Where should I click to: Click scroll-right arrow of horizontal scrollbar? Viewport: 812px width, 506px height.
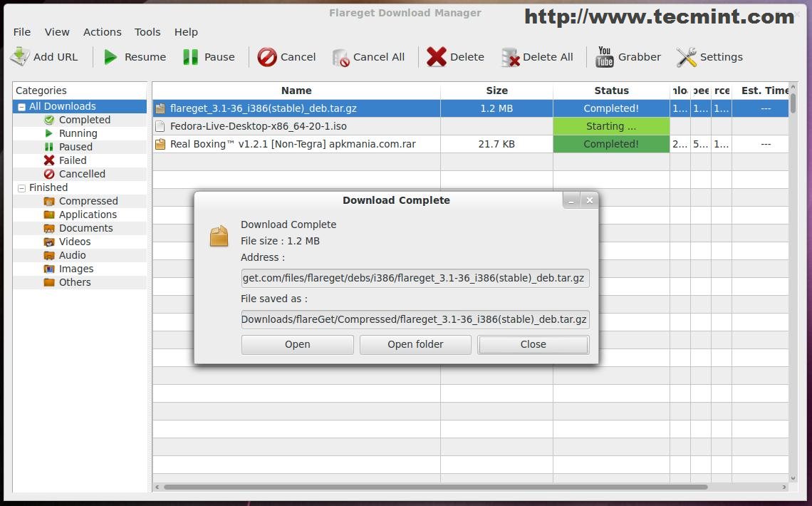click(x=784, y=487)
